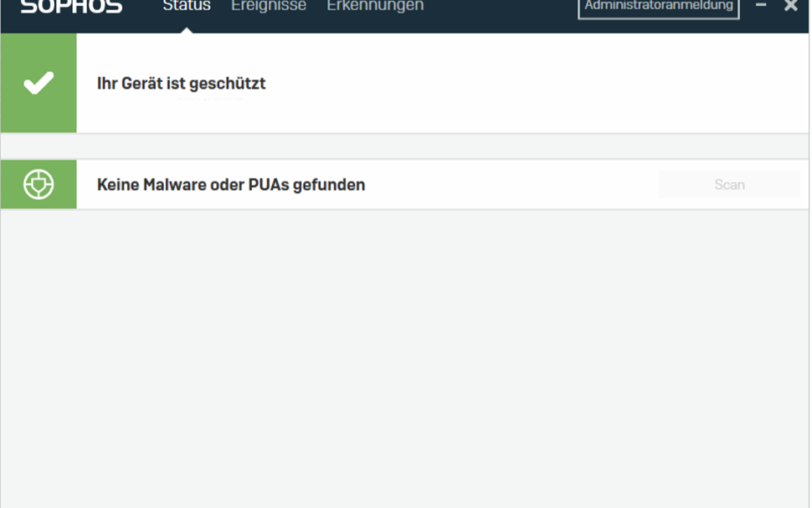Switch to the Ereignisse tab
This screenshot has height=508, width=812.
pyautogui.click(x=268, y=6)
